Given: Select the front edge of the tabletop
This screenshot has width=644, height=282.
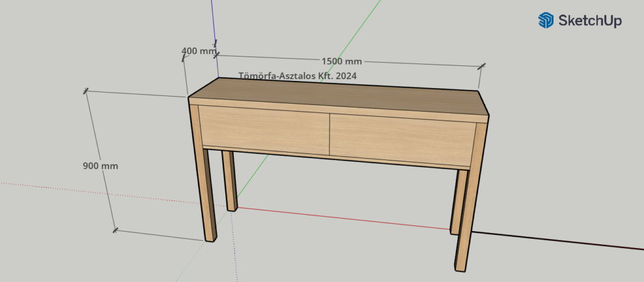Looking at the screenshot, I should point(340,111).
